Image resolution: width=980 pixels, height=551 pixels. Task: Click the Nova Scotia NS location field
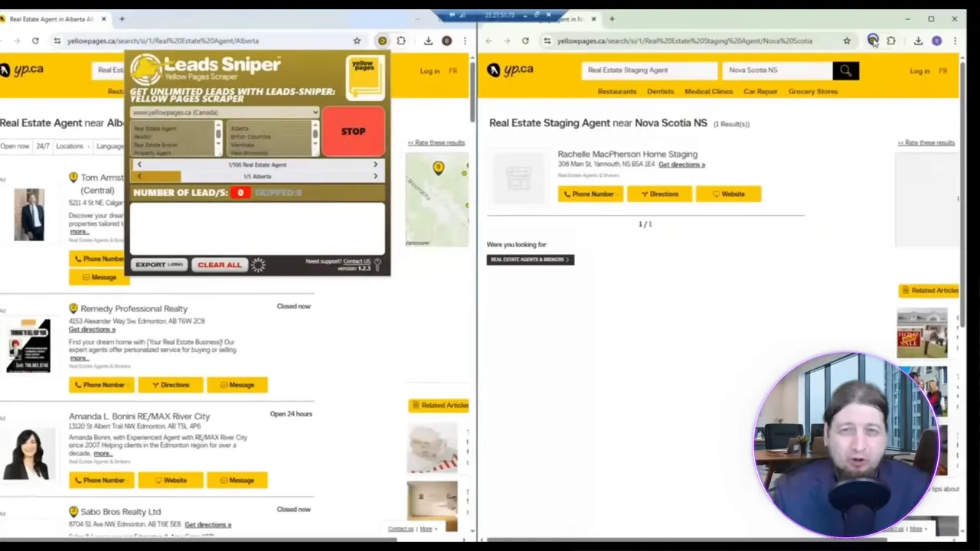point(777,70)
